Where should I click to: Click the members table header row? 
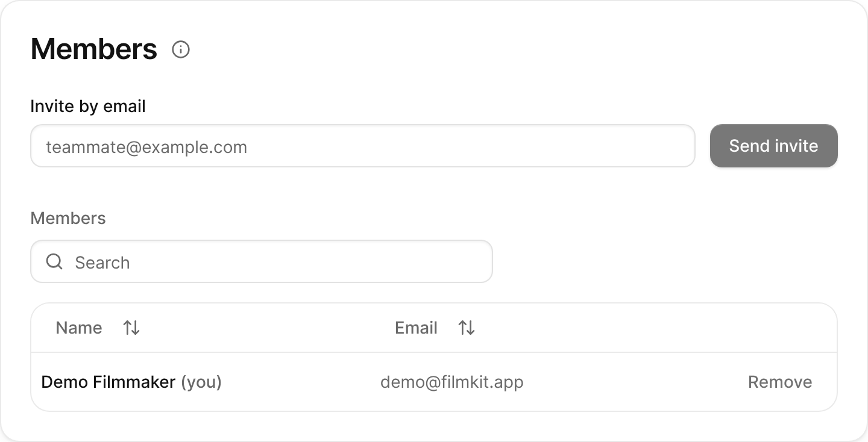(x=434, y=328)
